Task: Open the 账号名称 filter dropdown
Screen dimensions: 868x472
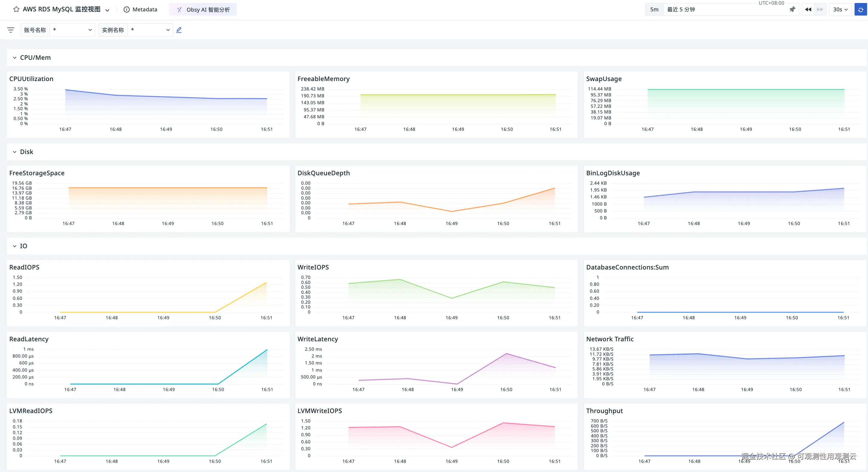Action: (72, 30)
